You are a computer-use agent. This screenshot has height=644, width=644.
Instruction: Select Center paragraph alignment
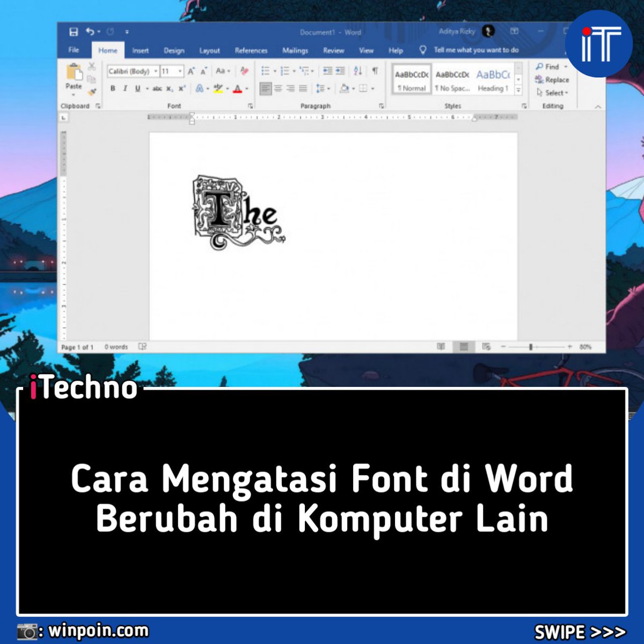(x=278, y=89)
